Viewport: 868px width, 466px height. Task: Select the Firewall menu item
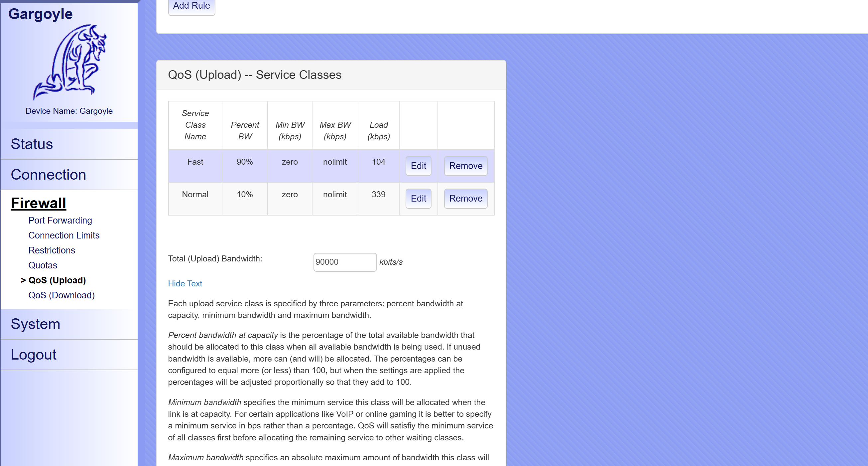coord(39,202)
